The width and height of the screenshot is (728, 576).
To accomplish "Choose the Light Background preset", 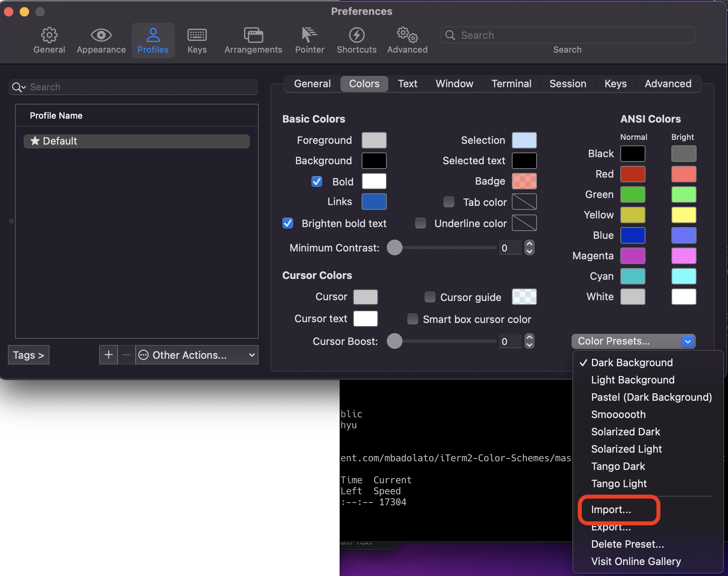I will [x=648, y=380].
